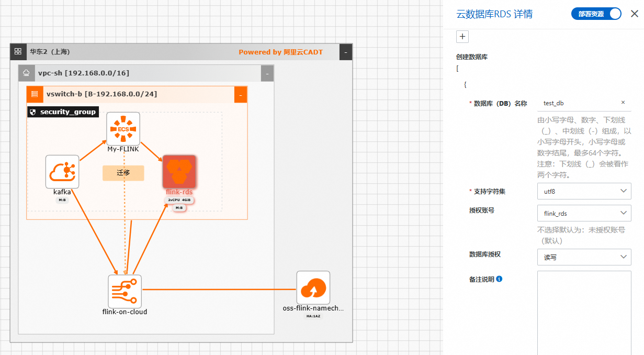The image size is (644, 355).
Task: Select the oss-flink-namech storage node icon
Action: [313, 287]
